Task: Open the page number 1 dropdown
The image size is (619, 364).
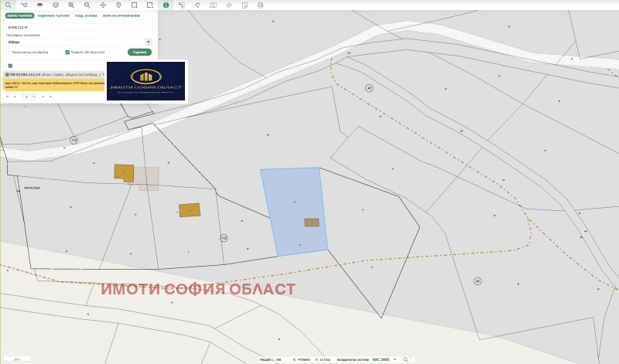Action: click(29, 97)
